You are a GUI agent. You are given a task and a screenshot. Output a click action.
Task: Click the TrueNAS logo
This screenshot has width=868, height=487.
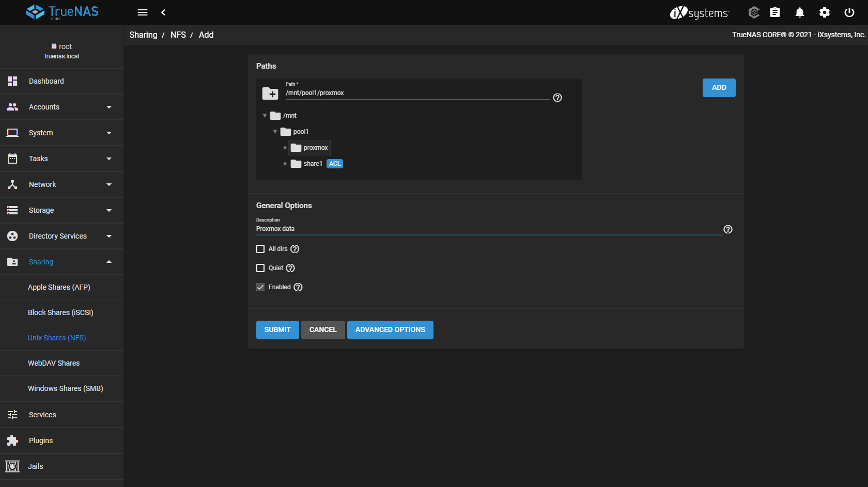62,12
